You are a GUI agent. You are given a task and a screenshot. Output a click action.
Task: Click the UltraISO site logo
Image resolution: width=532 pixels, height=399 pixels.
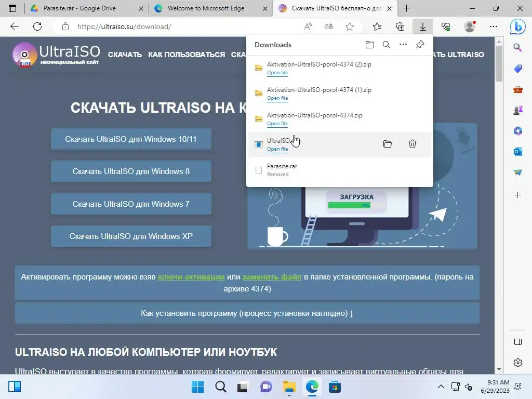pyautogui.click(x=56, y=54)
